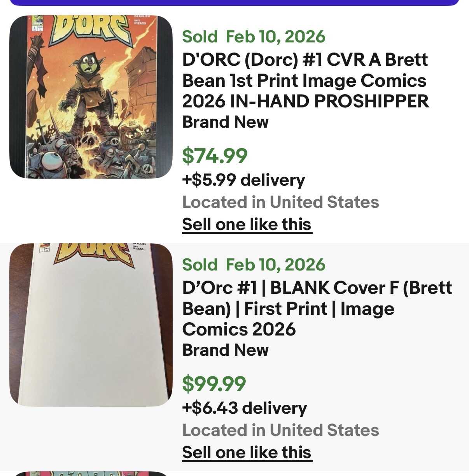Tap the partially visible third listing thumbnail
Viewport: 469px width, 476px height.
[91, 473]
